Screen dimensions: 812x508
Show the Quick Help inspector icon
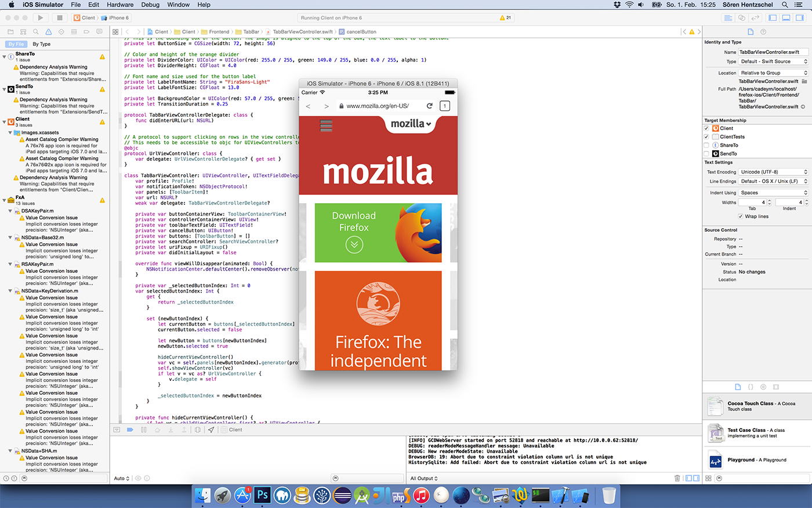(x=763, y=32)
